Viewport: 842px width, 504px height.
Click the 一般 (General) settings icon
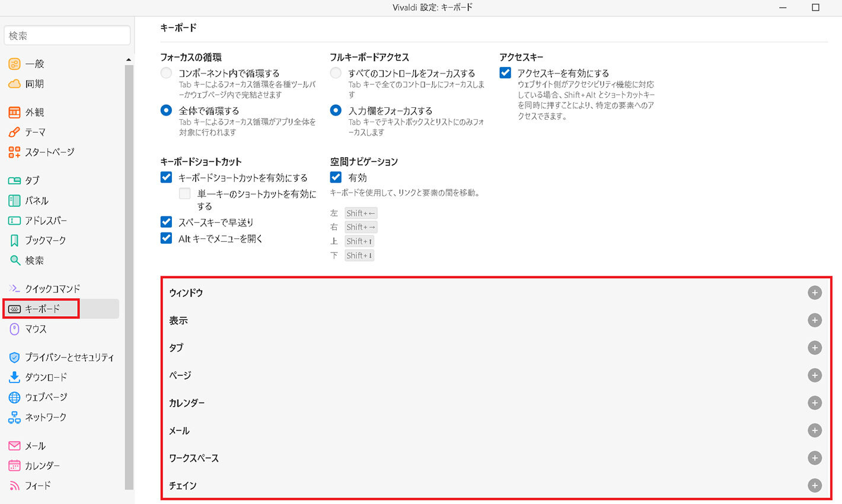click(14, 64)
